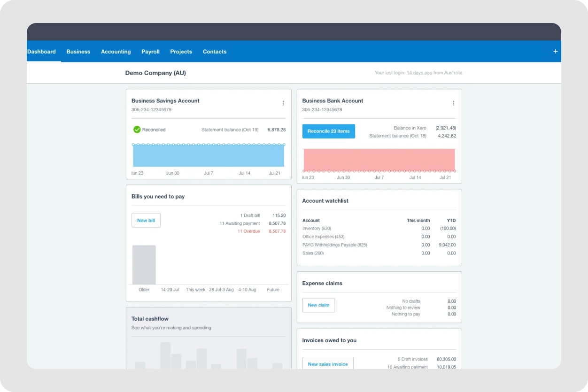Start a new expense claim
Viewport: 588px width, 392px height.
click(318, 305)
